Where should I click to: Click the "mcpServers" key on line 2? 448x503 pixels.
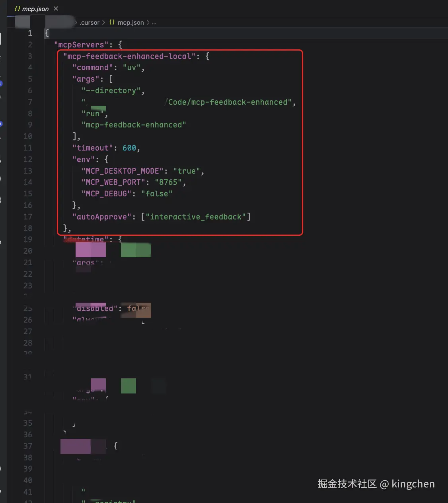click(x=81, y=45)
